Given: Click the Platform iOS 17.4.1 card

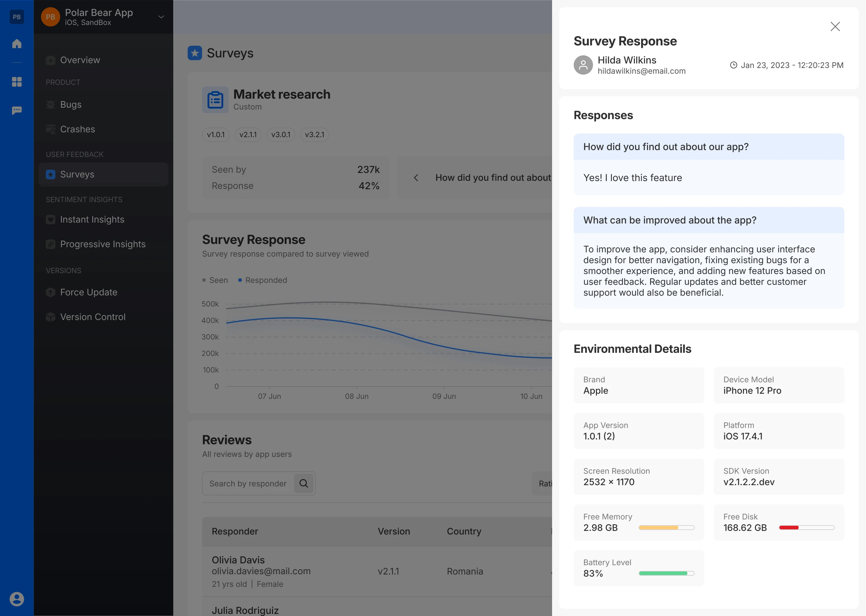Looking at the screenshot, I should tap(779, 431).
